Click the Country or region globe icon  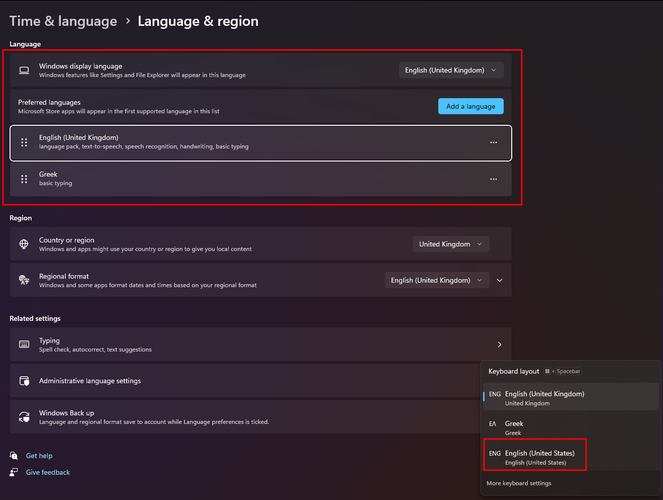pos(24,244)
